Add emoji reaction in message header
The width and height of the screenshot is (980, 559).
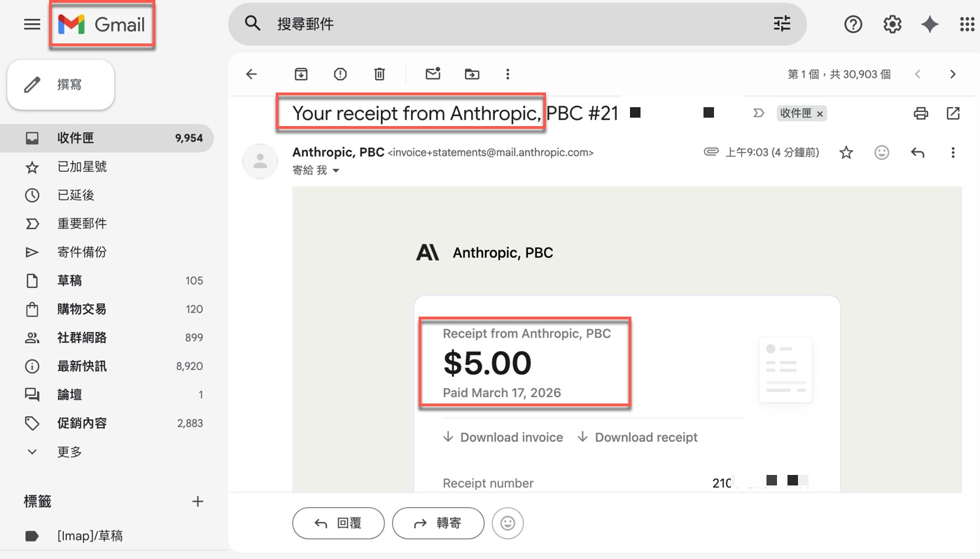(882, 153)
